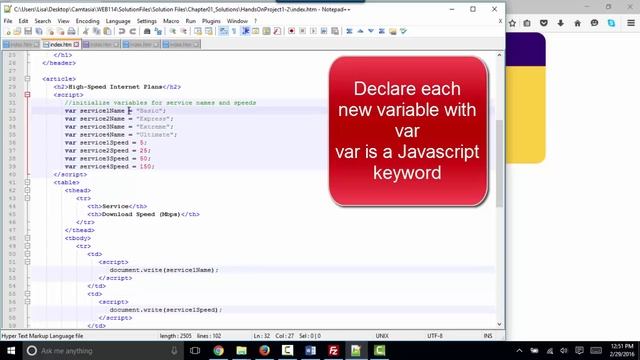This screenshot has width=640, height=360.
Task: Open Microsoft Word from the taskbar
Action: (x=310, y=351)
